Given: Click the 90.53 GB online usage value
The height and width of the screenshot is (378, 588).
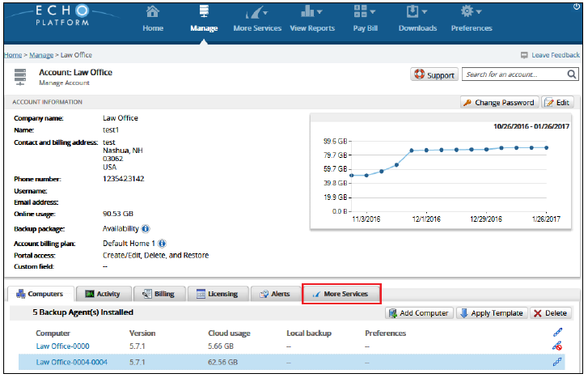Looking at the screenshot, I should click(x=118, y=214).
